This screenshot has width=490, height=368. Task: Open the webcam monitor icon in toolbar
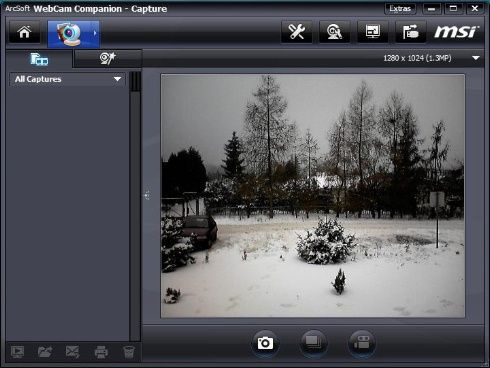click(x=334, y=32)
